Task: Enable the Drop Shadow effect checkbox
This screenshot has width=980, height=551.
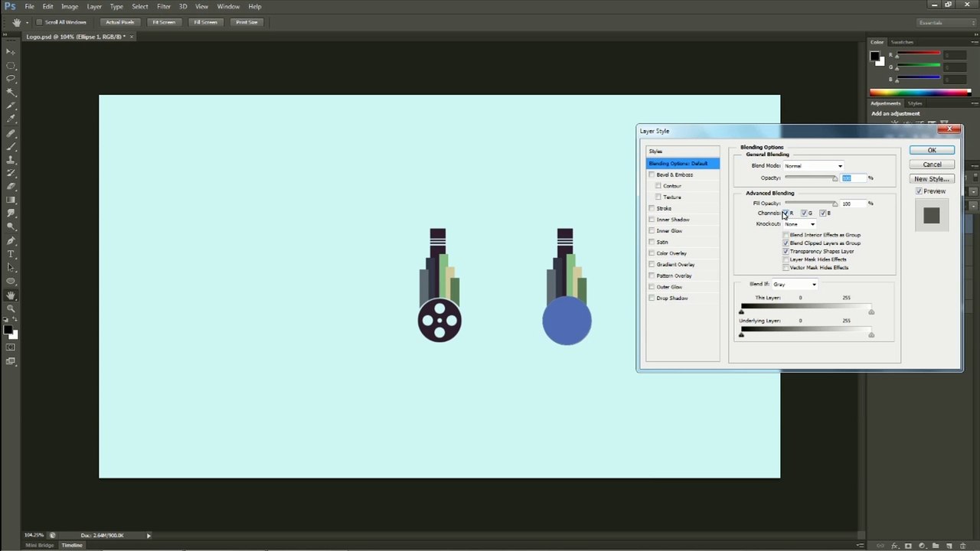Action: (652, 298)
